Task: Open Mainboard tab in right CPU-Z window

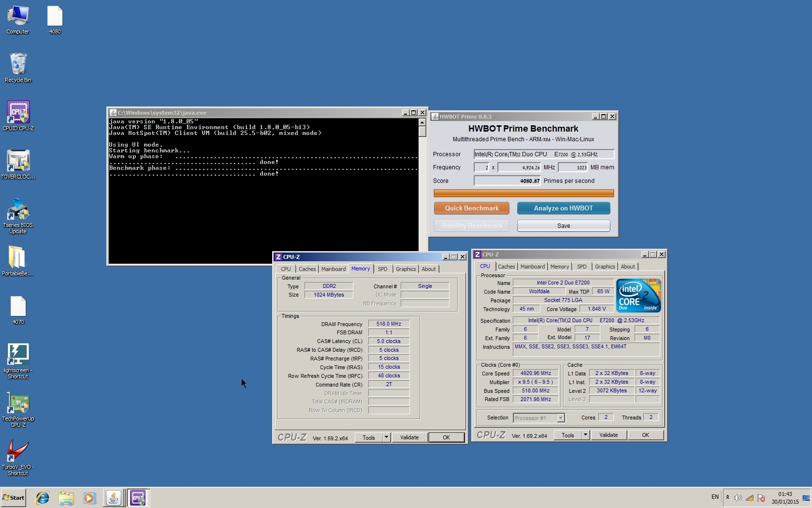Action: point(533,267)
